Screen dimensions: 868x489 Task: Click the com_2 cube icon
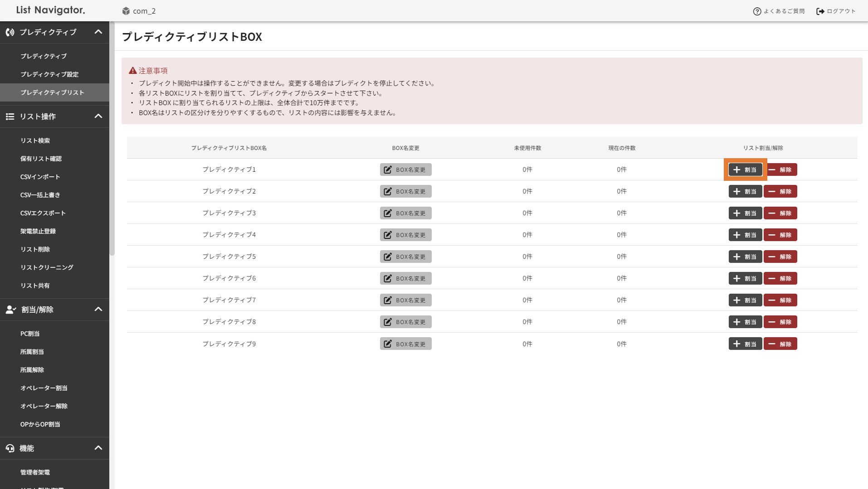tap(126, 11)
